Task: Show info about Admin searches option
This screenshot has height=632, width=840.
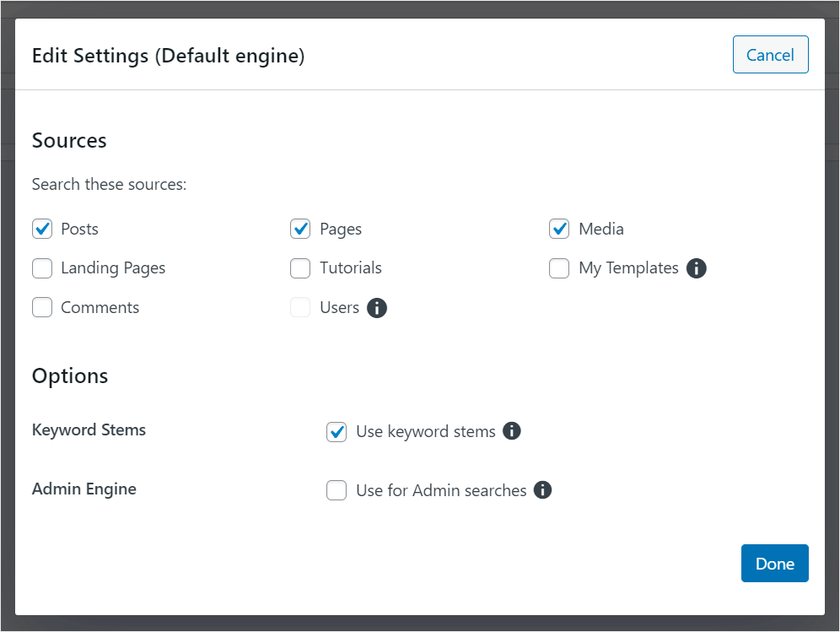Action: (542, 489)
